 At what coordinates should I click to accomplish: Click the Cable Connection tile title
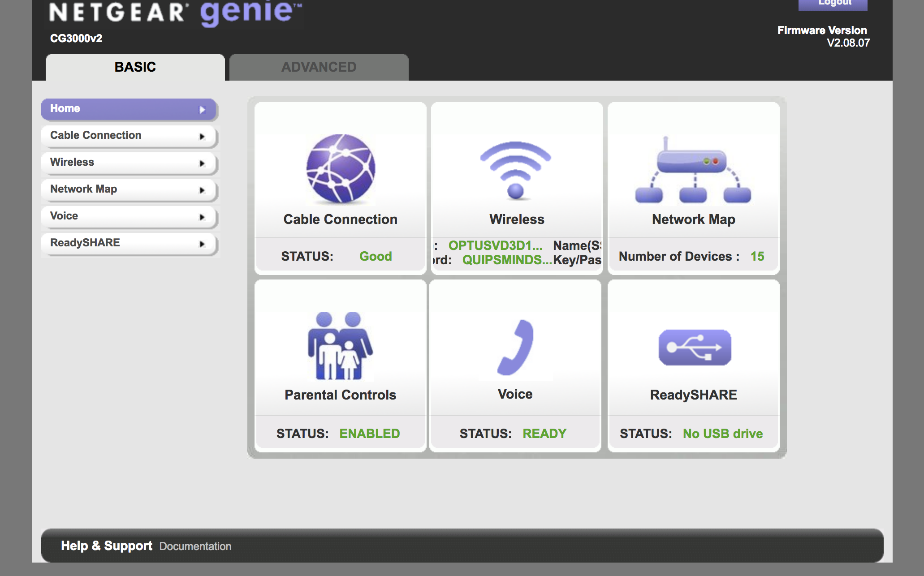[341, 219]
